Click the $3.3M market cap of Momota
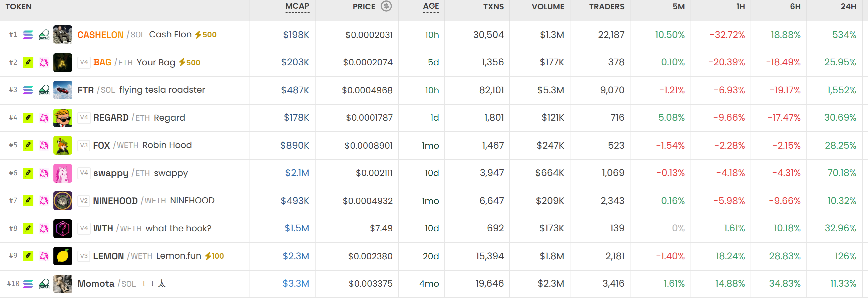The height and width of the screenshot is (298, 868). click(296, 284)
